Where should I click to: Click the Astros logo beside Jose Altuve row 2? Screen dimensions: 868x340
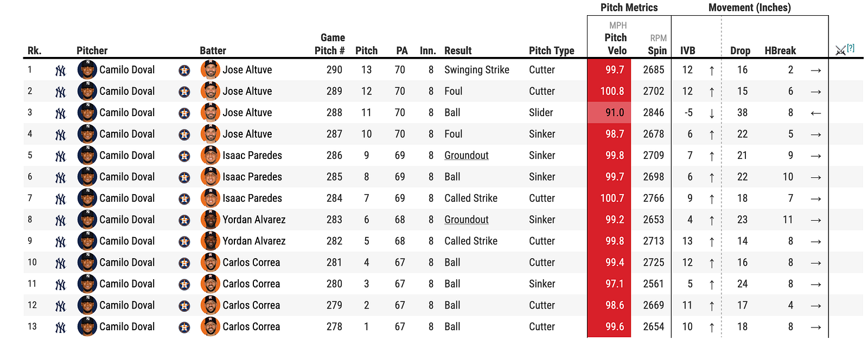[184, 92]
